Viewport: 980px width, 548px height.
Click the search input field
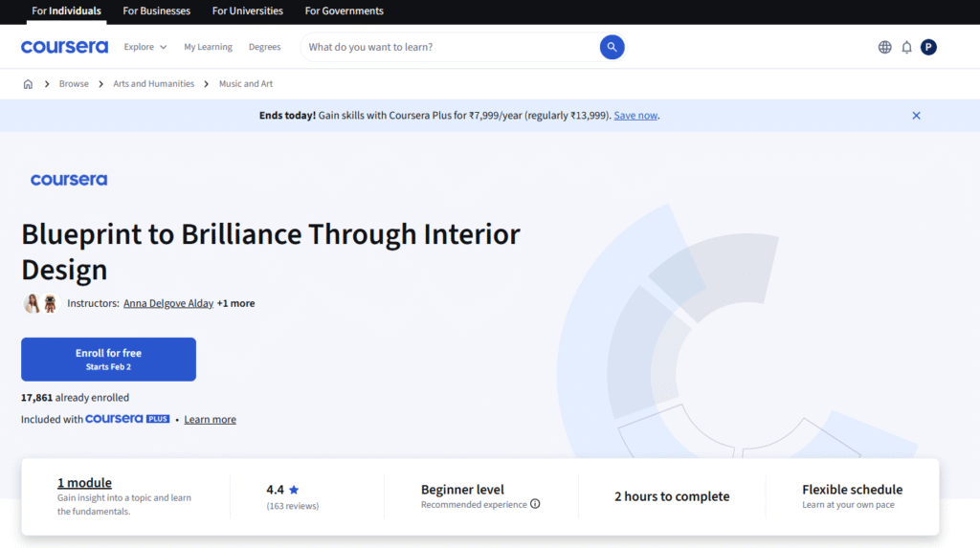pyautogui.click(x=450, y=47)
